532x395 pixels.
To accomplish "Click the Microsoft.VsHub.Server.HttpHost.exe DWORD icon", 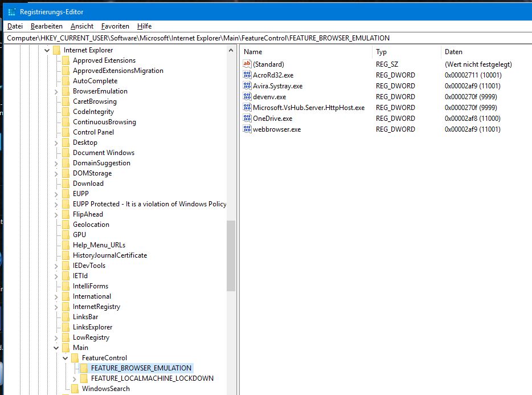I will [x=247, y=107].
